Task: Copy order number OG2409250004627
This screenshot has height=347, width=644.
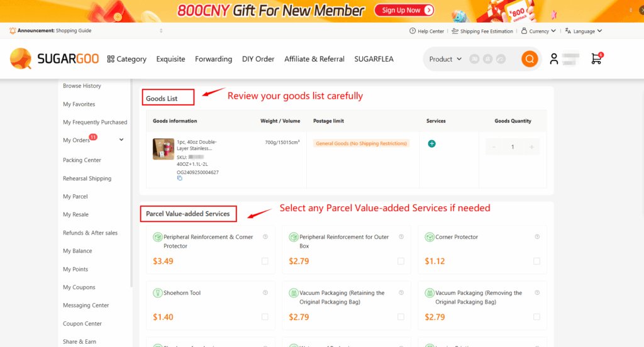Action: [179, 179]
